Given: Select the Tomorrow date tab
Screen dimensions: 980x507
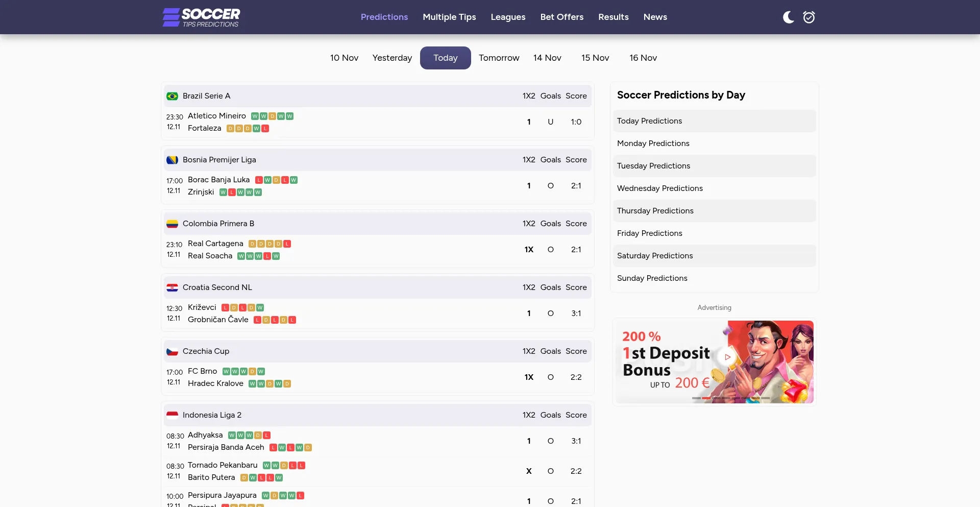Looking at the screenshot, I should click(x=499, y=58).
